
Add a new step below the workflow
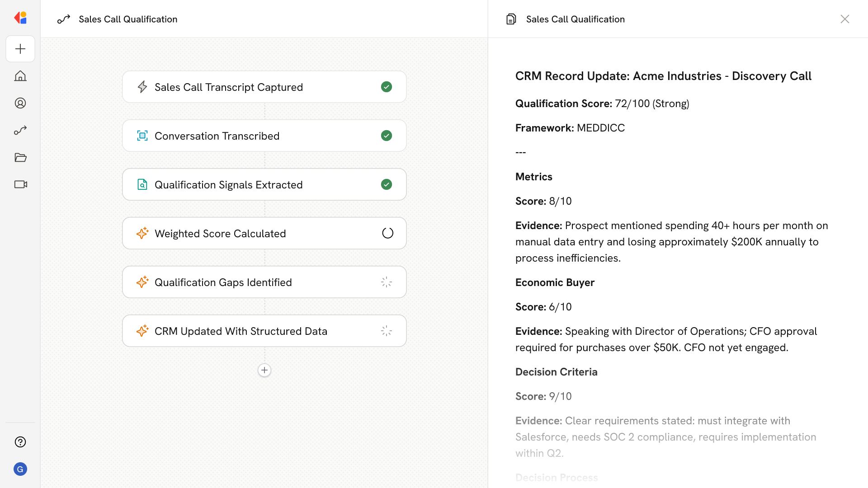(x=264, y=370)
